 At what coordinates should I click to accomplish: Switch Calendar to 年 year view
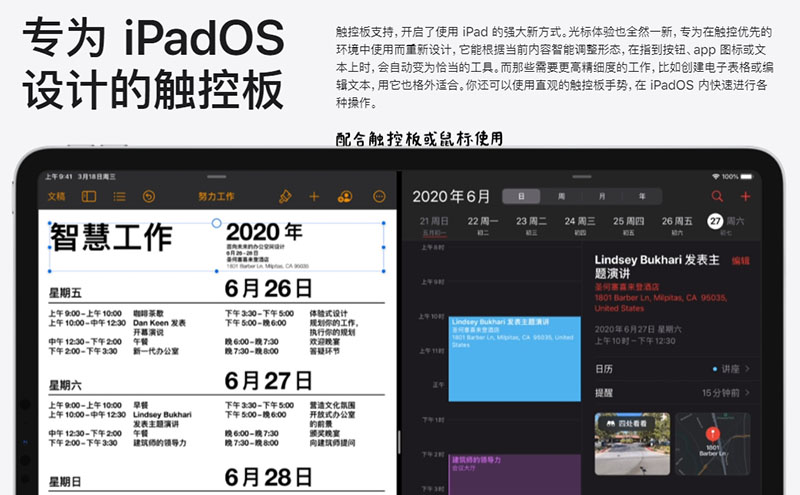click(642, 196)
